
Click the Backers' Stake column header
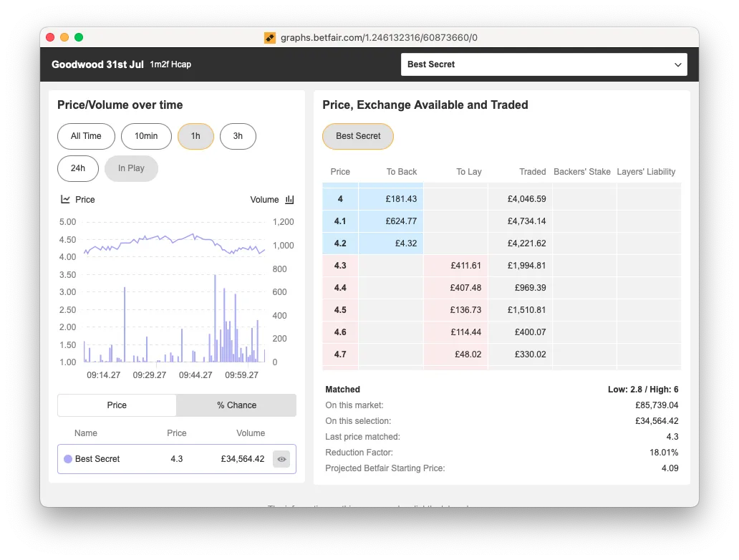[x=582, y=172]
